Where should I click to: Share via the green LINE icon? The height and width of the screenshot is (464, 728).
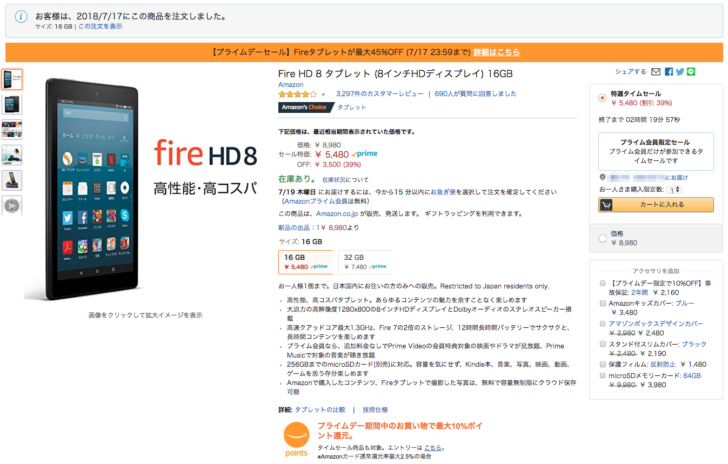pyautogui.click(x=691, y=72)
